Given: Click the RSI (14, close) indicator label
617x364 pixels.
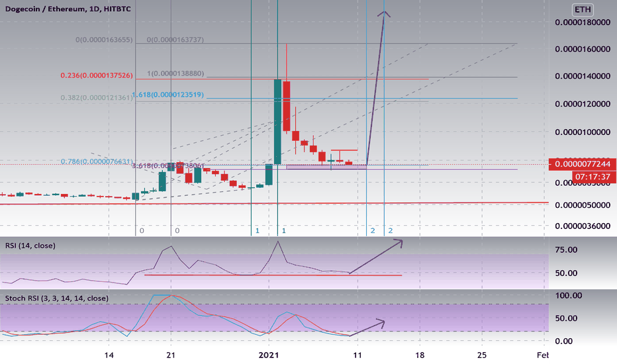Looking at the screenshot, I should (30, 246).
